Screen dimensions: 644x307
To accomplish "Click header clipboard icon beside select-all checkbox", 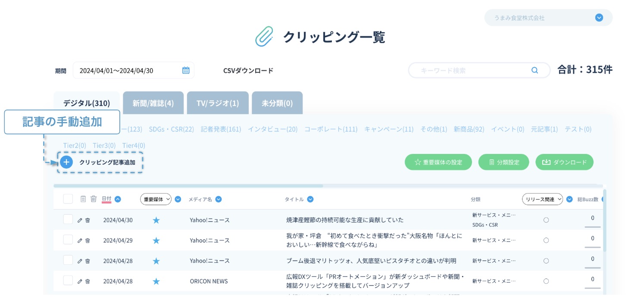I will (83, 199).
